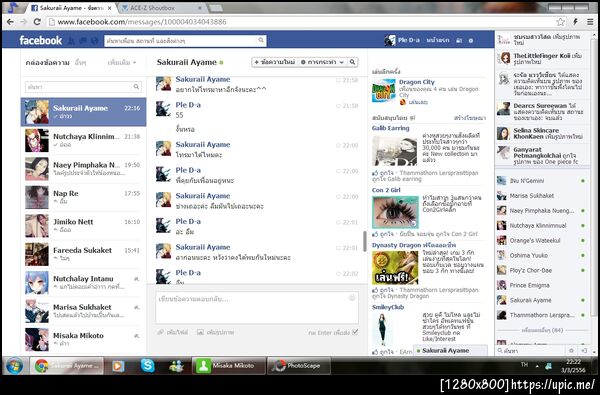Click the add photo icon below the reply box

coord(200,332)
